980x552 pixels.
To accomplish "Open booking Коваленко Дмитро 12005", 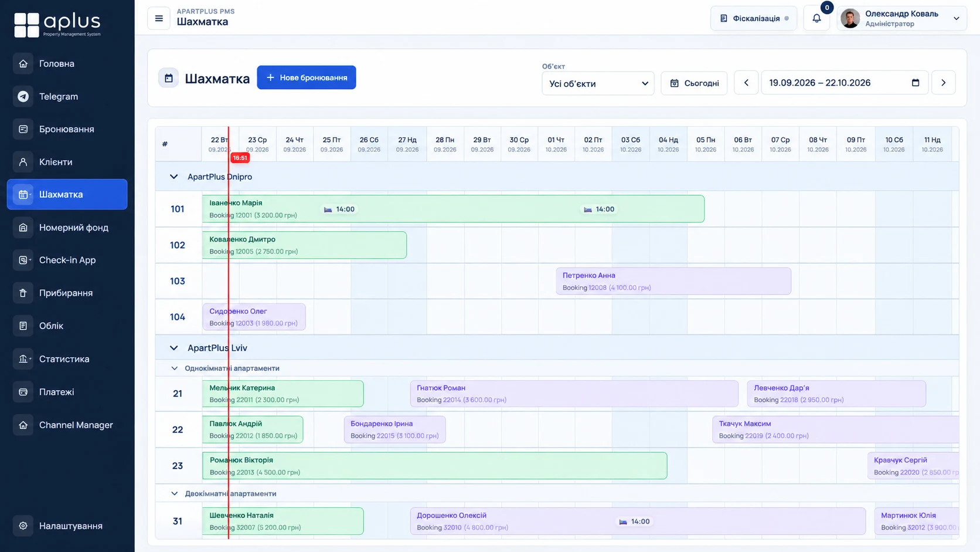I will [304, 245].
